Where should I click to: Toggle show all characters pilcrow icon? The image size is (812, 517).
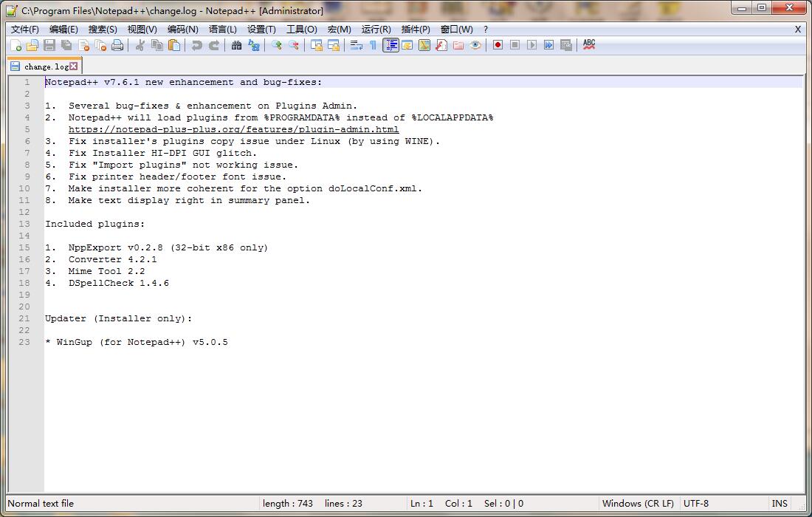(x=374, y=46)
